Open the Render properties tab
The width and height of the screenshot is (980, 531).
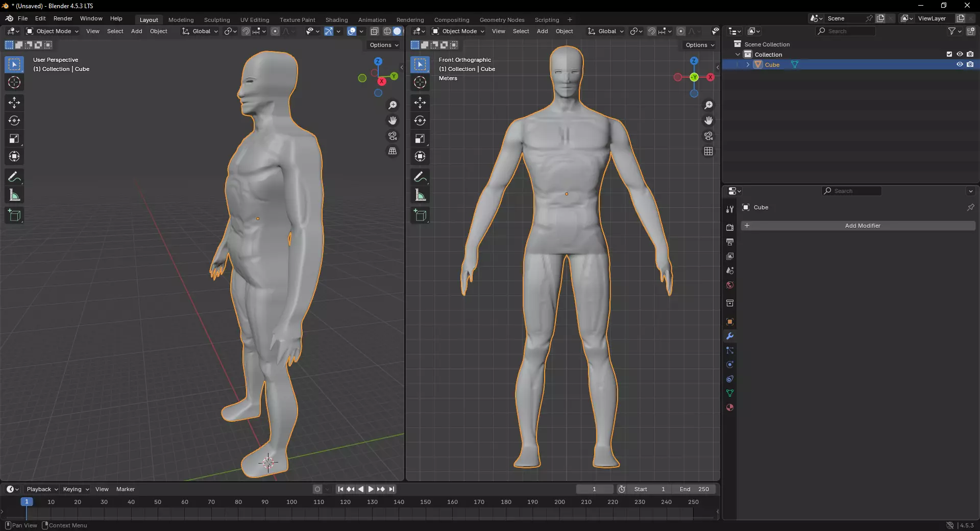point(730,227)
